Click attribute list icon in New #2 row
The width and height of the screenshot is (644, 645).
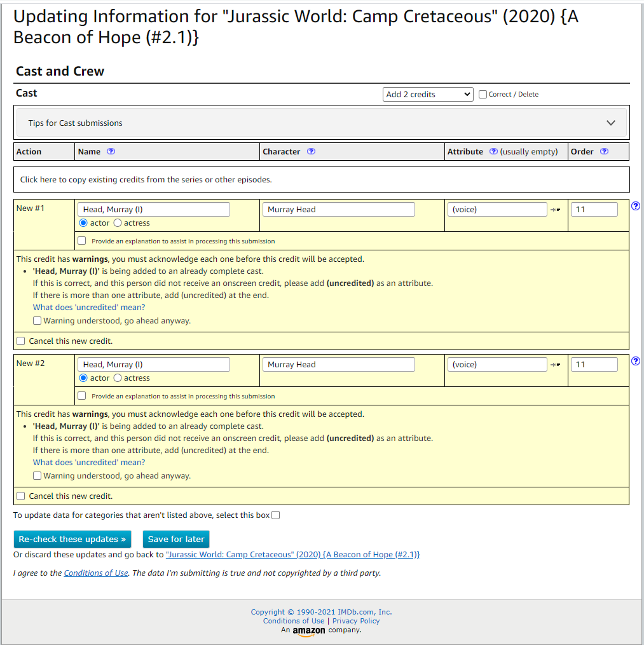click(556, 365)
